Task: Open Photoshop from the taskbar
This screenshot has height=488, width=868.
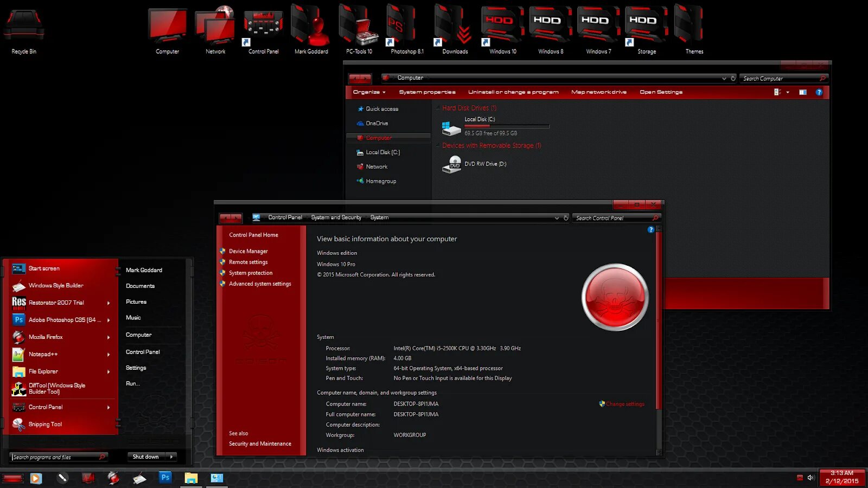Action: [165, 478]
